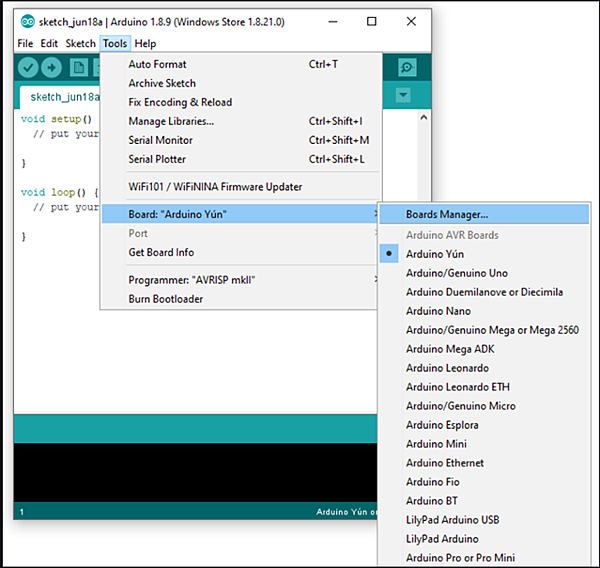The height and width of the screenshot is (568, 600).
Task: Open the Serial Monitor magnifier icon
Action: [407, 67]
